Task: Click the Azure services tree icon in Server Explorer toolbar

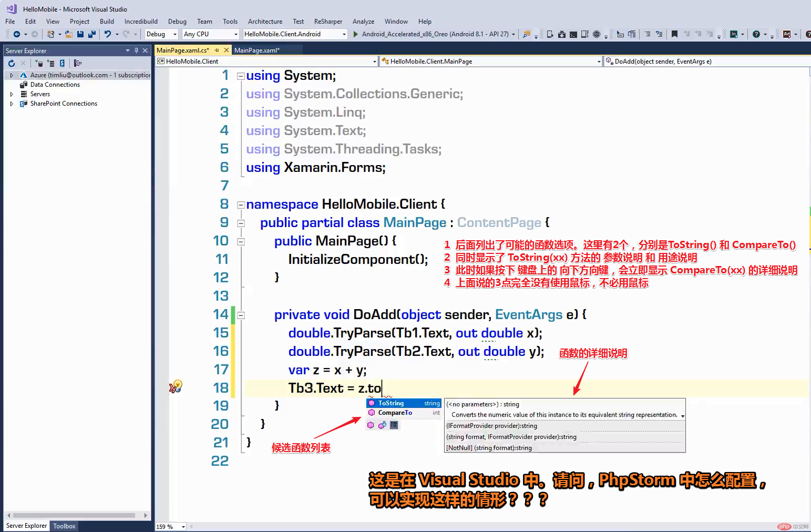Action: (78, 63)
